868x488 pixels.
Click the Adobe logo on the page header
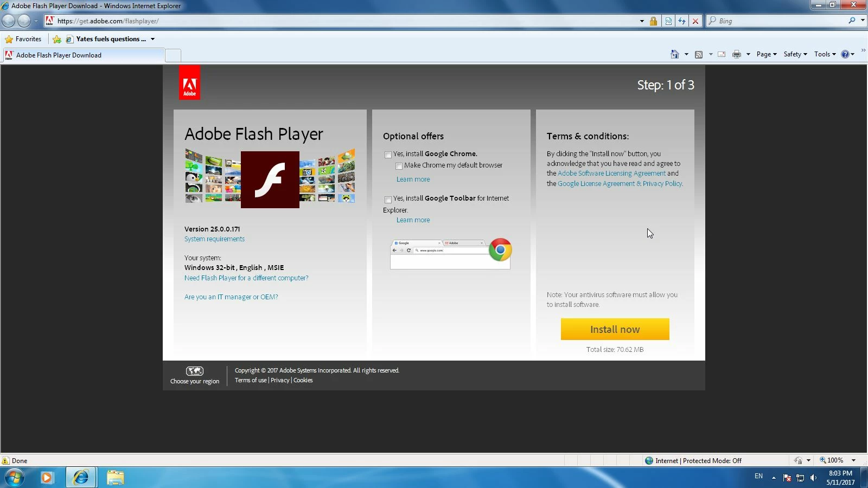click(189, 82)
